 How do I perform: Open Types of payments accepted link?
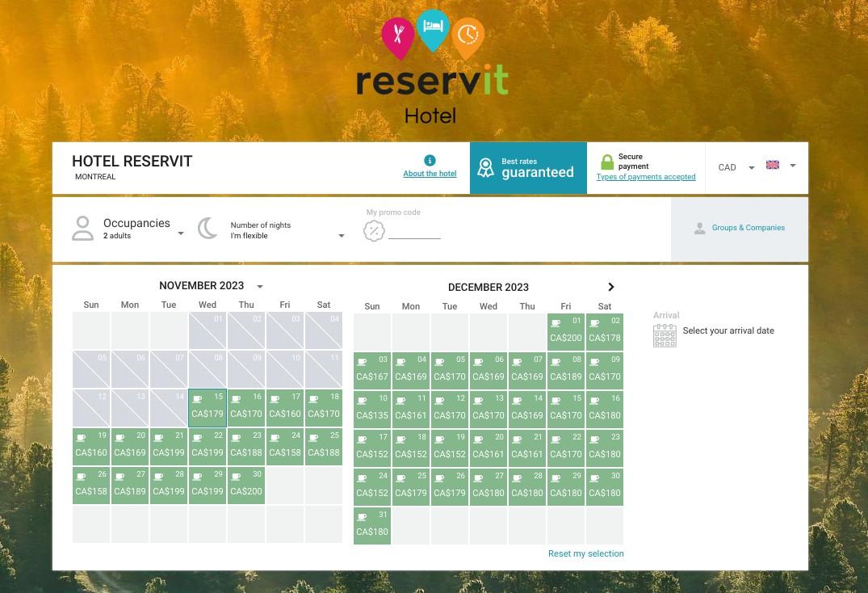point(645,177)
